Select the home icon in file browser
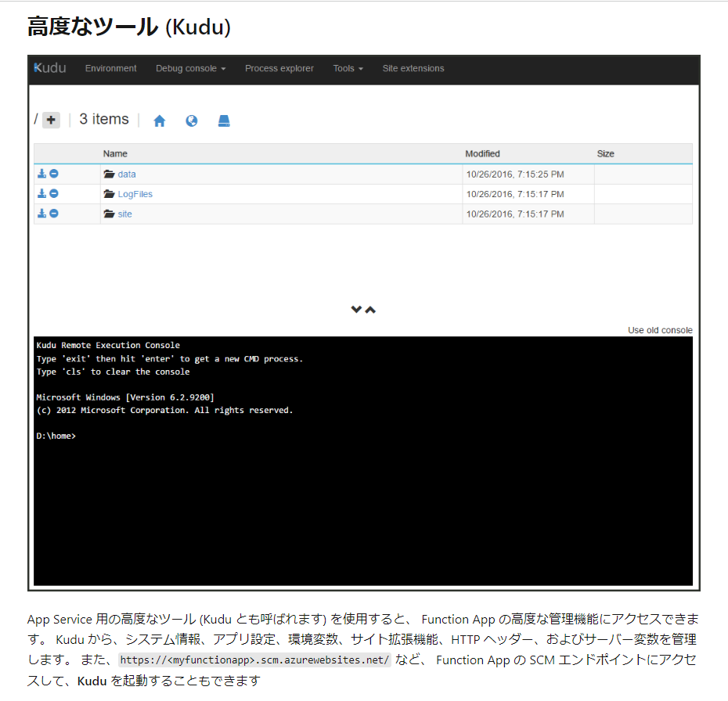Viewport: 728px width, 701px height. tap(159, 120)
